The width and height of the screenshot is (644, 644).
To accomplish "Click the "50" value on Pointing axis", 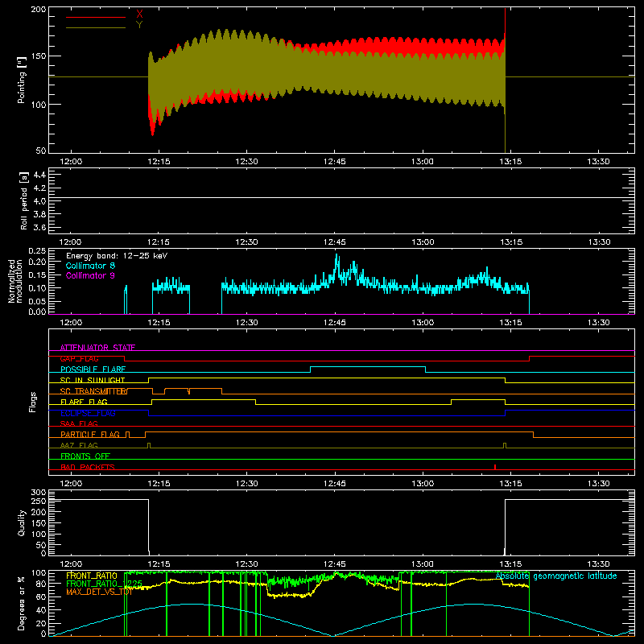I will tap(41, 151).
